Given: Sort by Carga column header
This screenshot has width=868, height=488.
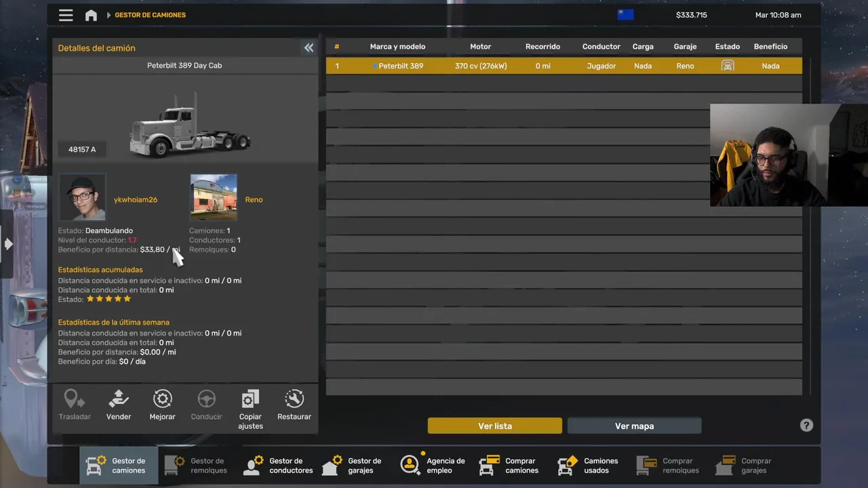Looking at the screenshot, I should 643,47.
